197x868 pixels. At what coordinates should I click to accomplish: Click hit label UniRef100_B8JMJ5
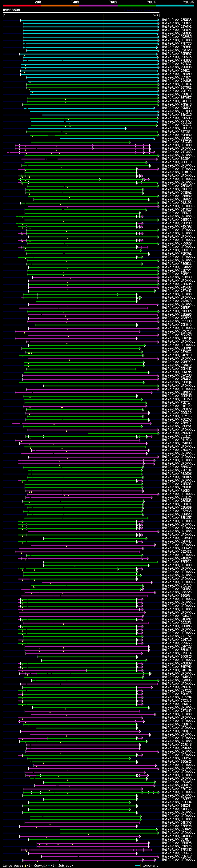pyautogui.click(x=177, y=172)
